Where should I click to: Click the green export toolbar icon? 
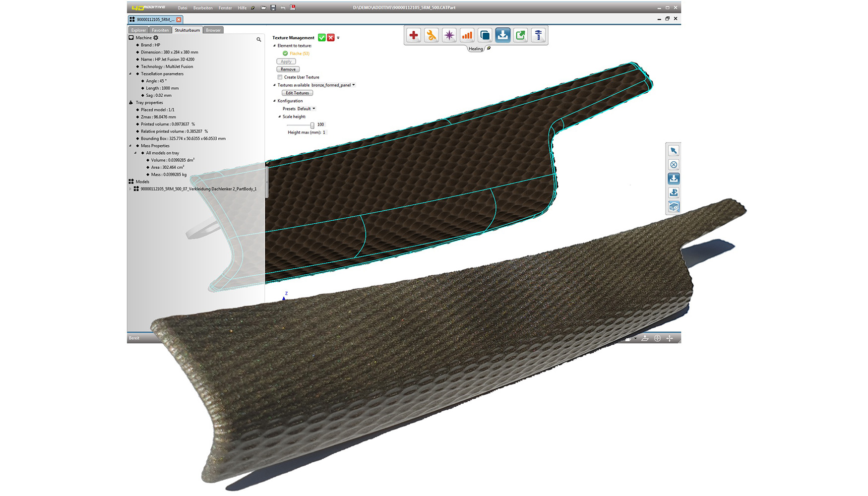pos(520,35)
